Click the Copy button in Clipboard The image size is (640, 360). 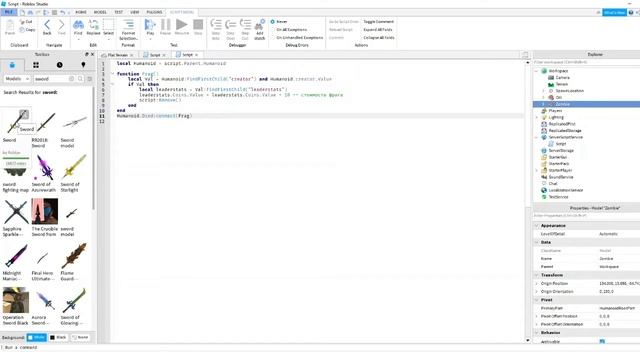click(27, 30)
